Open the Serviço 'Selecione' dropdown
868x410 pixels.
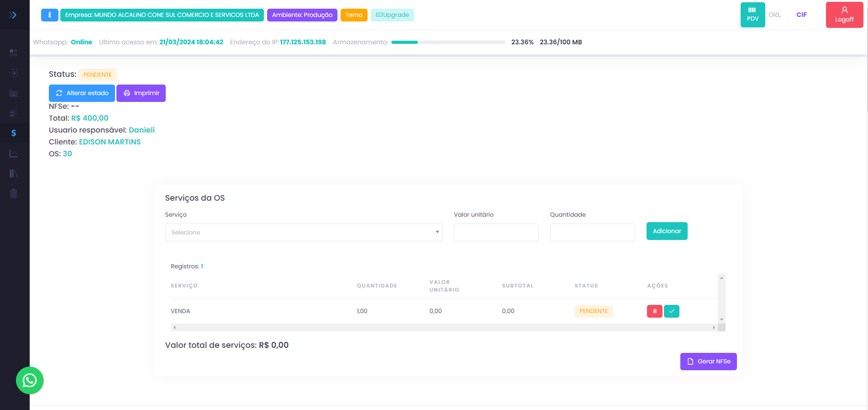click(x=304, y=232)
